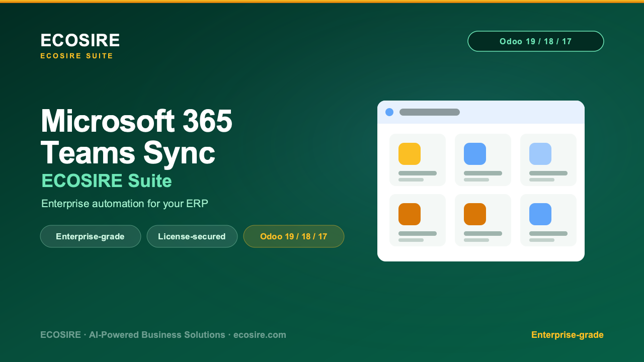Click the Microsoft 365 Teams Sync headline
Viewport: 644px width, 362px height.
click(x=136, y=136)
